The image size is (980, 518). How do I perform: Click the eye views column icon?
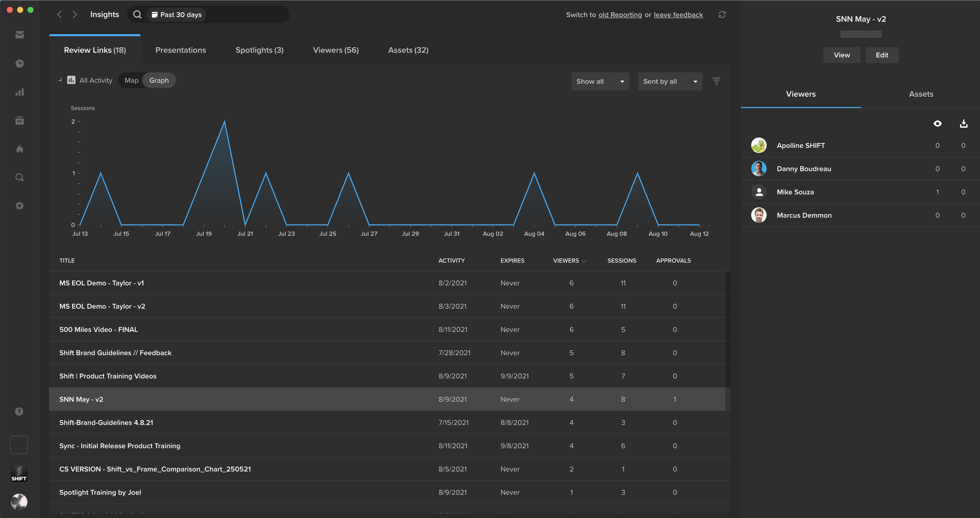tap(937, 123)
